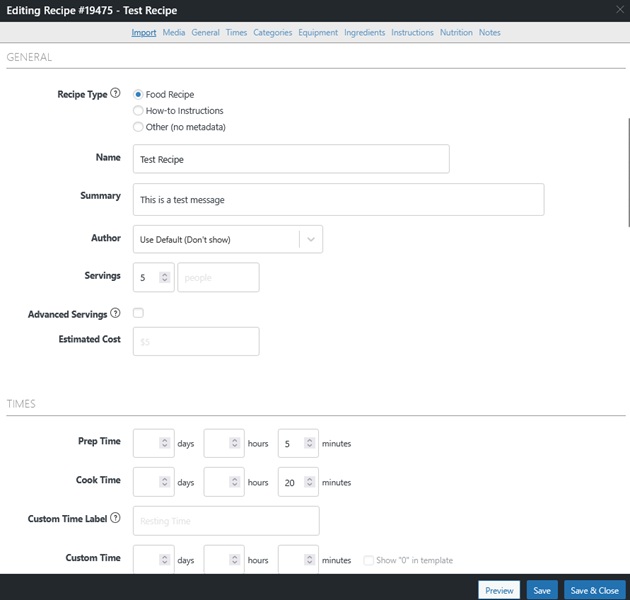Click the Estimated Cost input field
The image size is (630, 600).
click(196, 341)
